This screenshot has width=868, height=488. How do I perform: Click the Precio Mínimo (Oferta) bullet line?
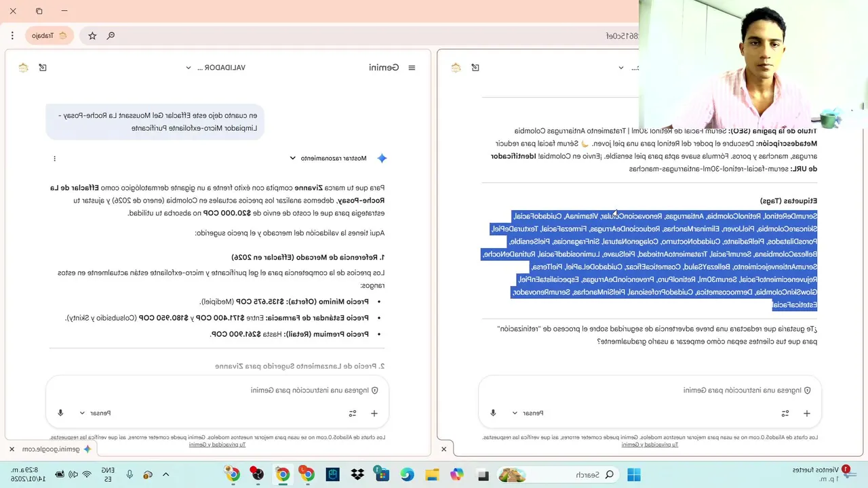pyautogui.click(x=290, y=302)
